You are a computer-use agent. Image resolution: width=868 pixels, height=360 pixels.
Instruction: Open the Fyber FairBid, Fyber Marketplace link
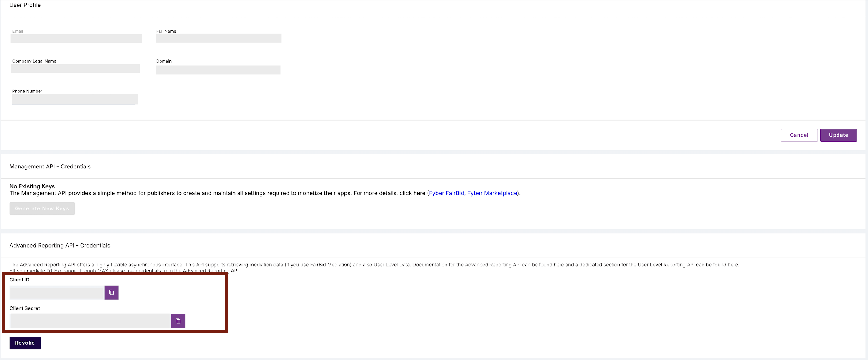pyautogui.click(x=473, y=193)
